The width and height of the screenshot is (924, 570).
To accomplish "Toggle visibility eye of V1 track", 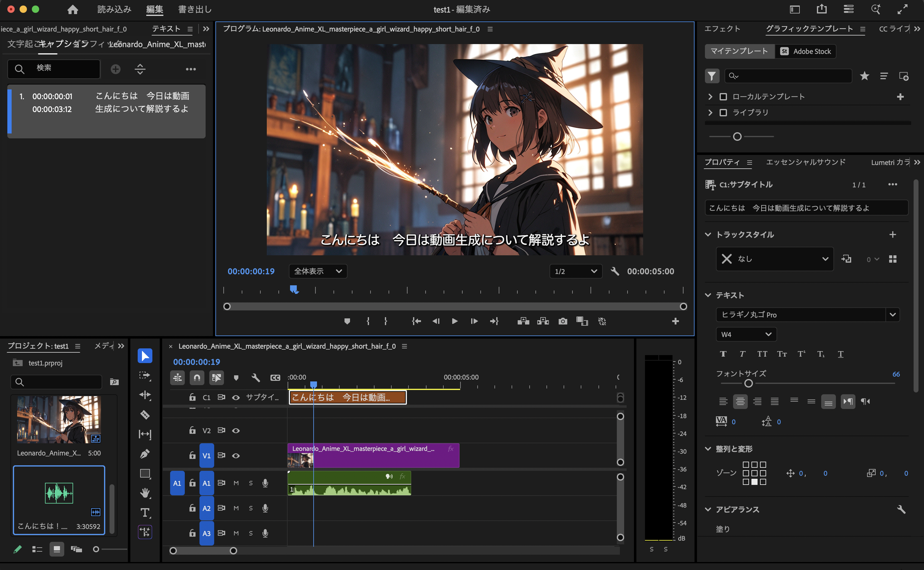I will coord(236,456).
